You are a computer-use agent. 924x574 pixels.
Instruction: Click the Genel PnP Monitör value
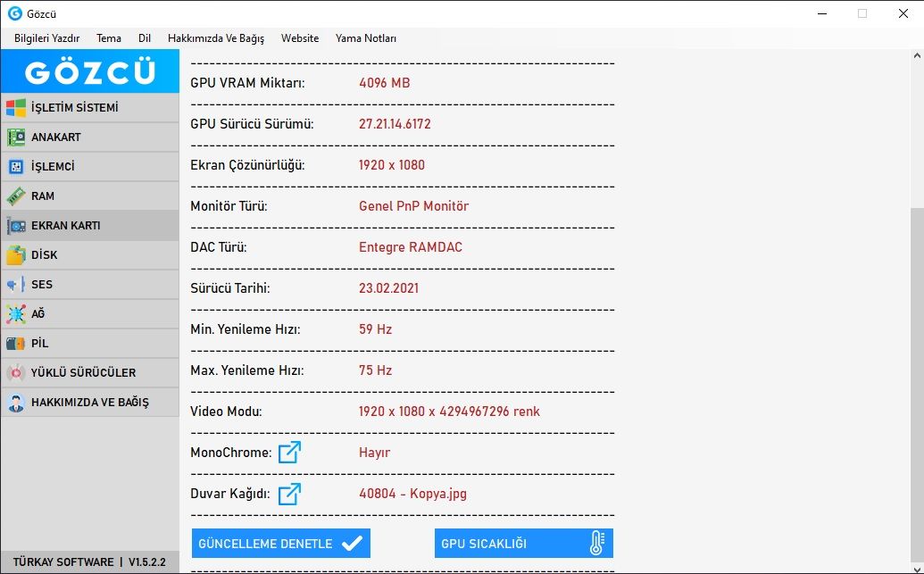coord(413,206)
